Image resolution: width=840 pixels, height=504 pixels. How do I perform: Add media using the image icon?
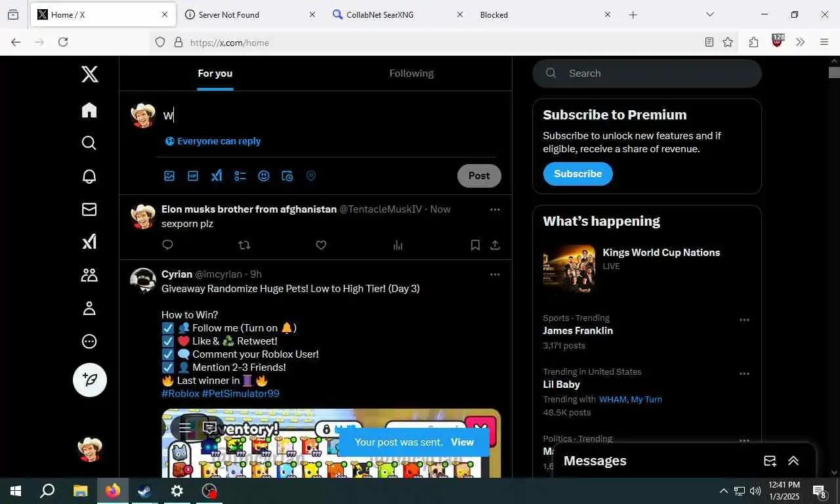(x=169, y=176)
